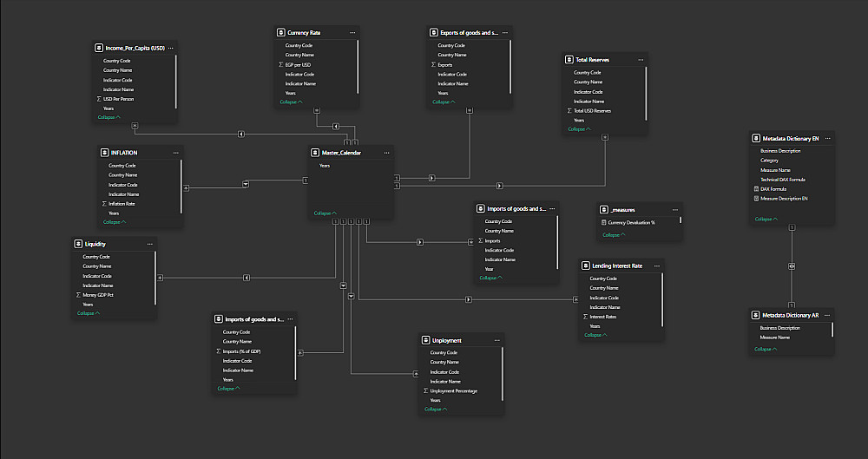This screenshot has height=459, width=868.
Task: Click the Metadata Dictionary EN table icon
Action: point(756,139)
